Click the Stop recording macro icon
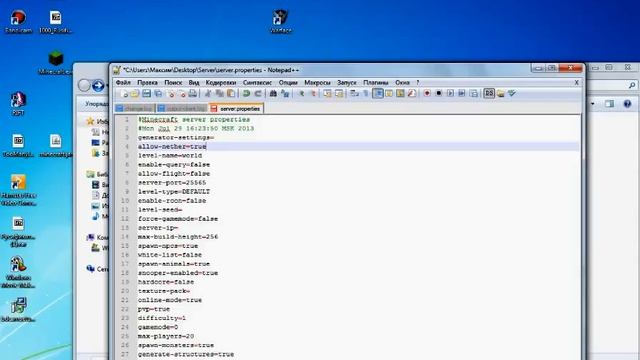Screen dimensions: 640x360 tap(438, 93)
